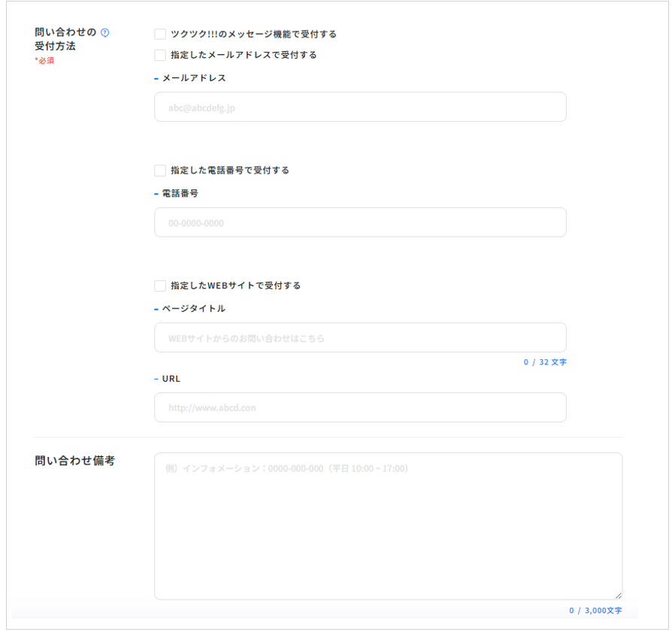This screenshot has height=632, width=672.
Task: Select the ページタイトル text field
Action: pyautogui.click(x=360, y=338)
